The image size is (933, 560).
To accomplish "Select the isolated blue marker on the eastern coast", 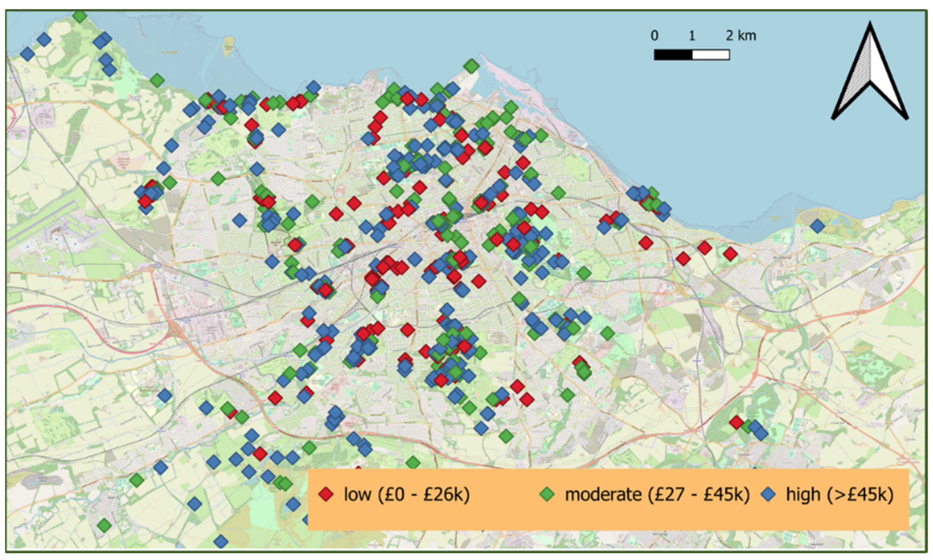I will point(817,226).
